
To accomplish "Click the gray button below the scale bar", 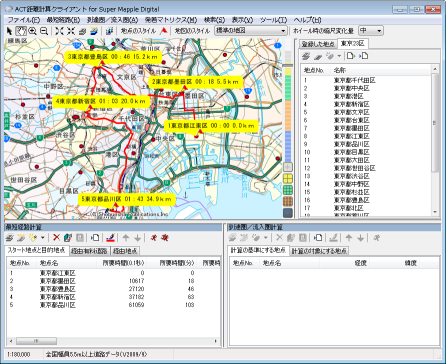I will point(288,167).
